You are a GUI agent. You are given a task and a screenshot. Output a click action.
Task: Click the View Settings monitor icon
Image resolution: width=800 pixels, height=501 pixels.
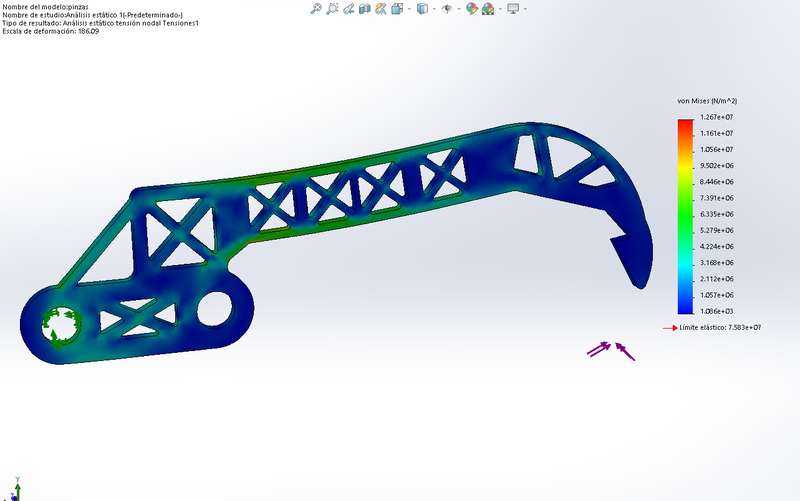(x=513, y=9)
